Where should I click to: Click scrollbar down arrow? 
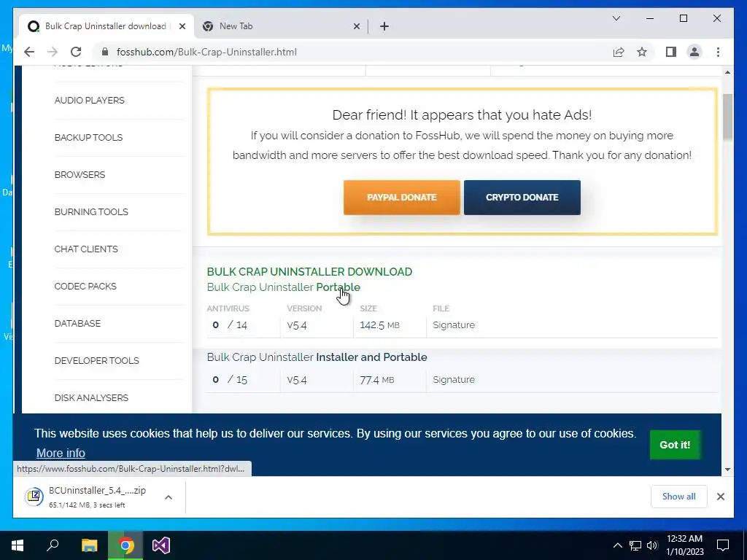[727, 469]
